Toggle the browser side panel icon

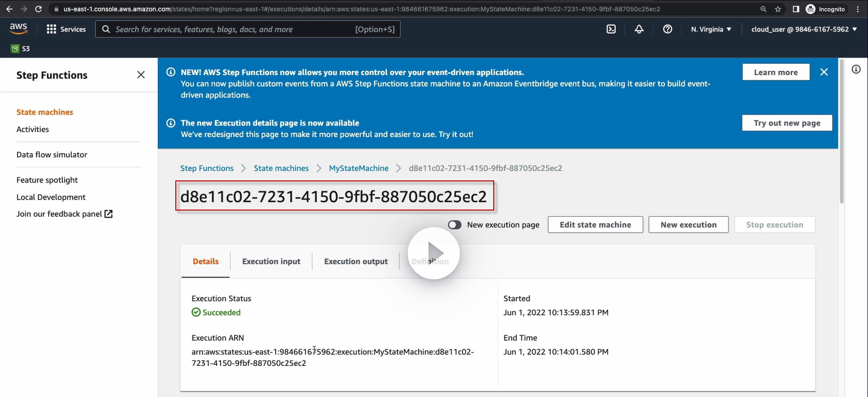tap(796, 9)
